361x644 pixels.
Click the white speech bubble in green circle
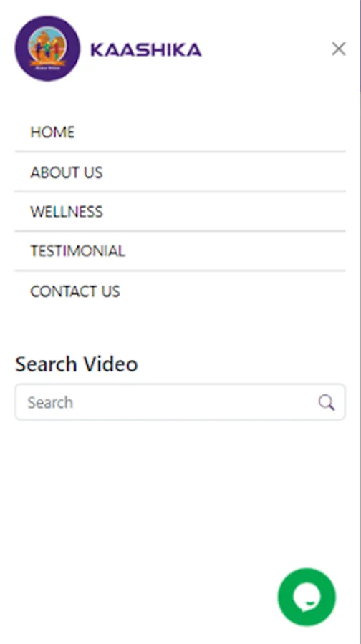pos(307,597)
